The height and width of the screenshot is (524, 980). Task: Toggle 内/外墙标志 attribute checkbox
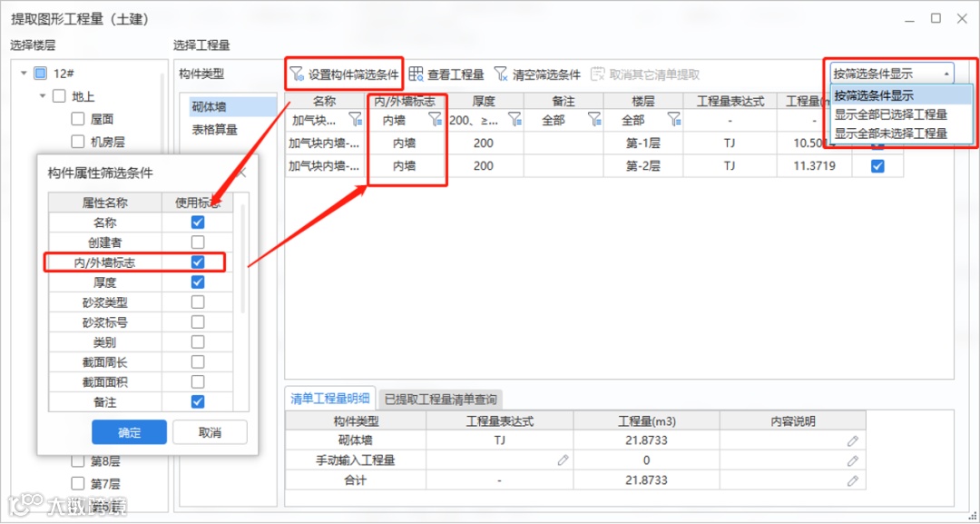click(198, 262)
